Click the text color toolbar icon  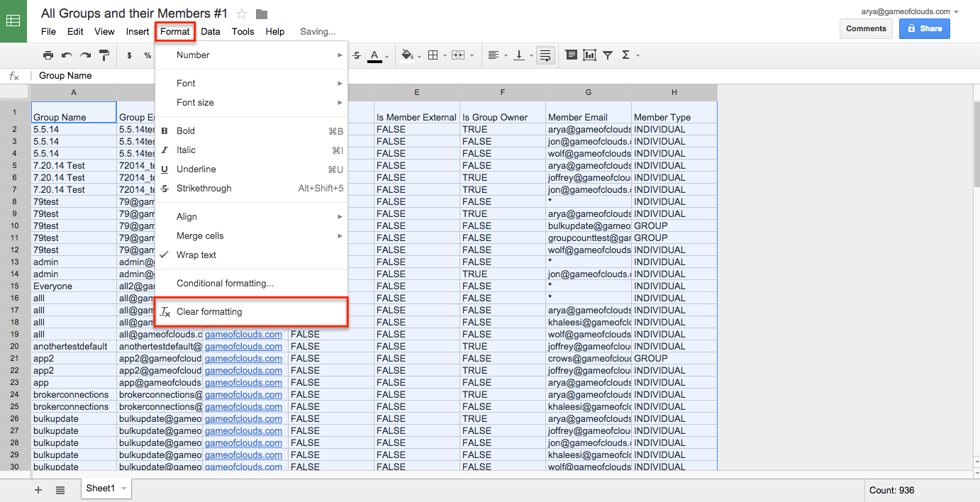375,55
